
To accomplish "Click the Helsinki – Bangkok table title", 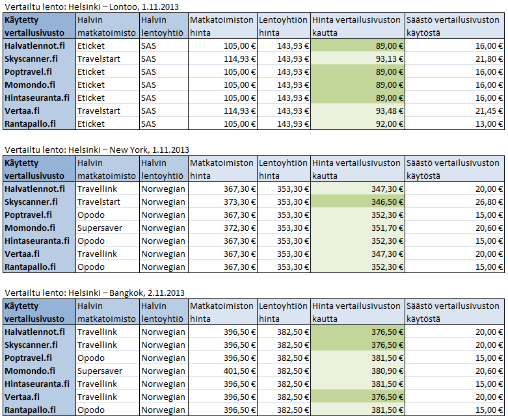I will 95,293.
